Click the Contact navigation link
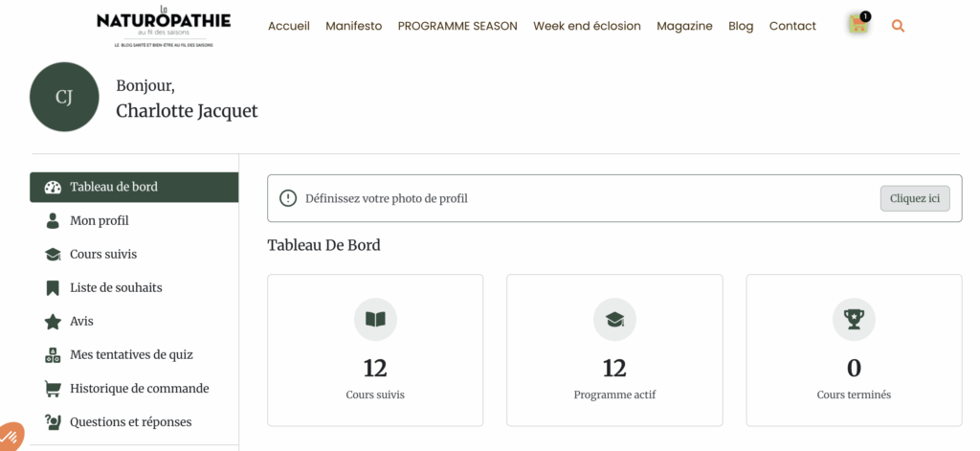This screenshot has height=451, width=980. [792, 26]
